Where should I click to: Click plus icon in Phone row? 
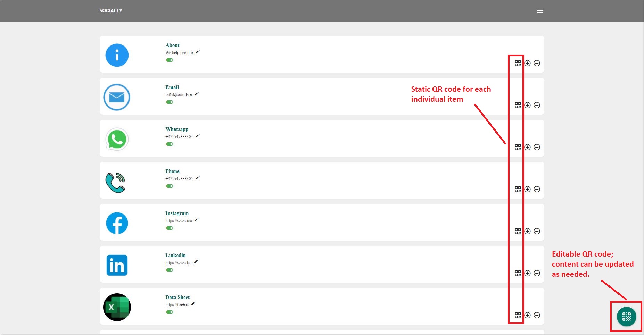(527, 189)
